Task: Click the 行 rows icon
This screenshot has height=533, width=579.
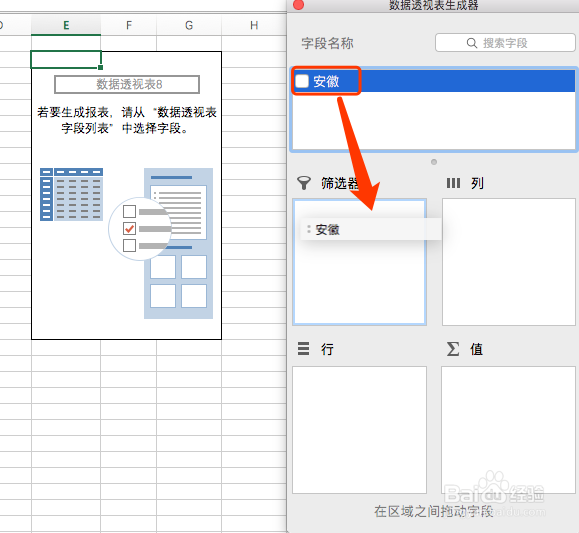Action: click(x=304, y=348)
